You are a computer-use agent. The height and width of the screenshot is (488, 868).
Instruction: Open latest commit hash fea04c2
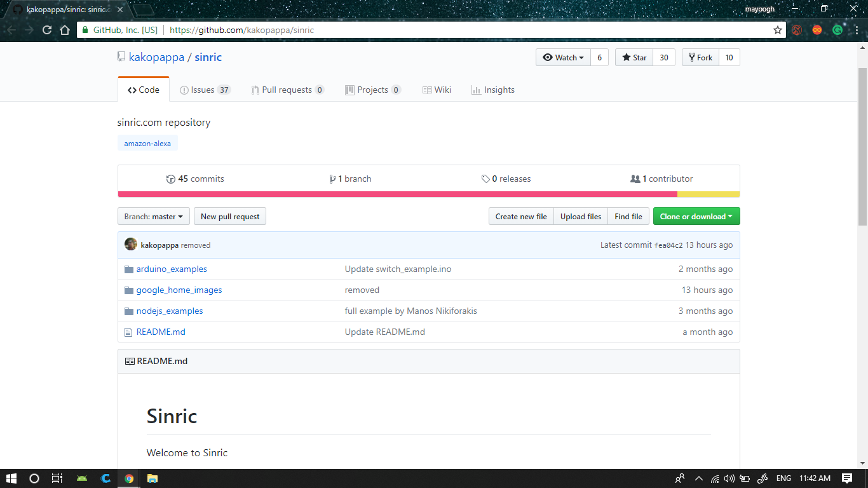pyautogui.click(x=668, y=245)
